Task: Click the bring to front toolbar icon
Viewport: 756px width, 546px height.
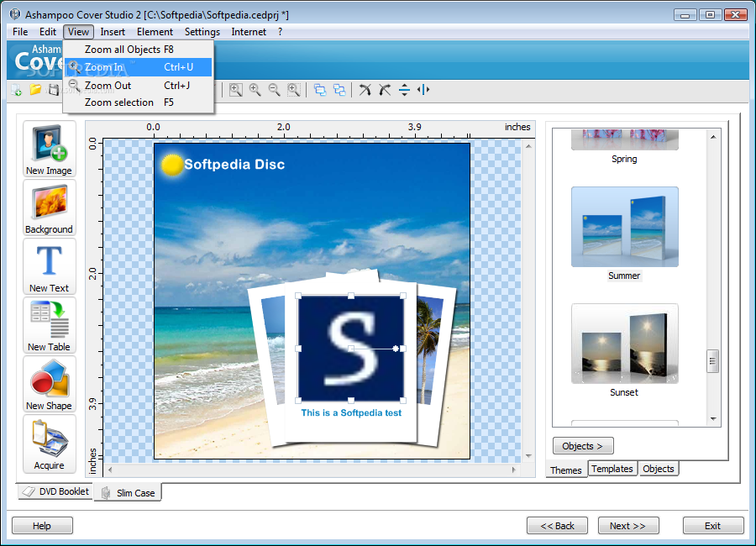Action: coord(320,90)
